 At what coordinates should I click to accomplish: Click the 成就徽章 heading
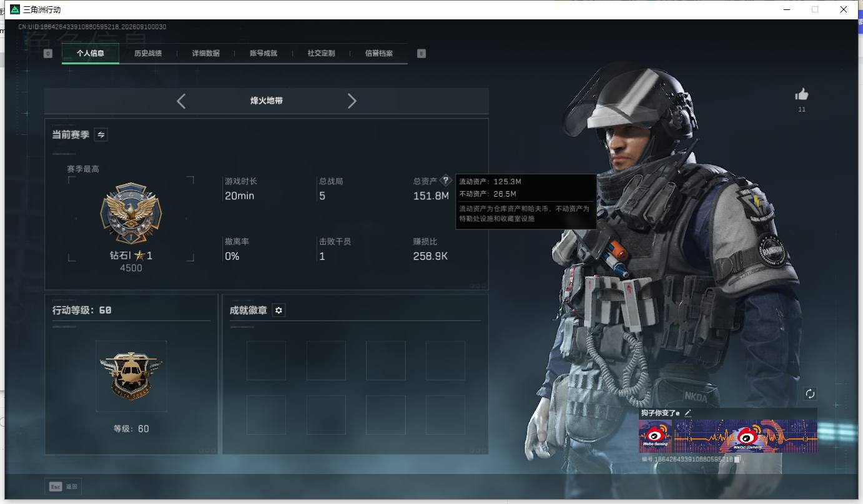pyautogui.click(x=248, y=310)
